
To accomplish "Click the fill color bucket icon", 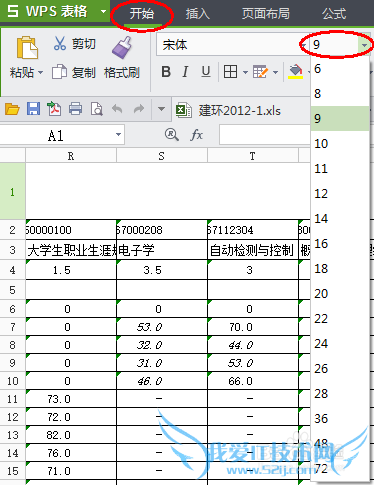I will [295, 72].
